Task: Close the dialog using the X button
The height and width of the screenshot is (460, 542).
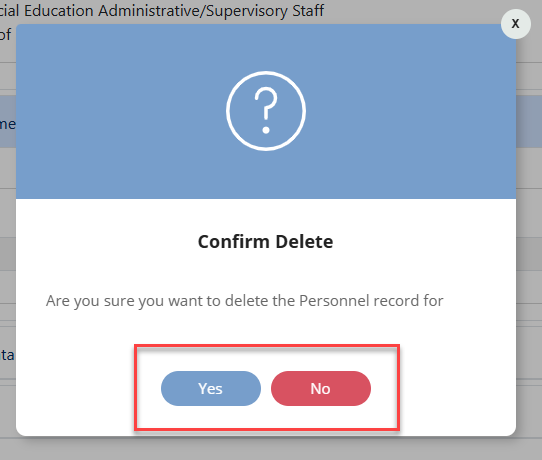Action: 516,24
